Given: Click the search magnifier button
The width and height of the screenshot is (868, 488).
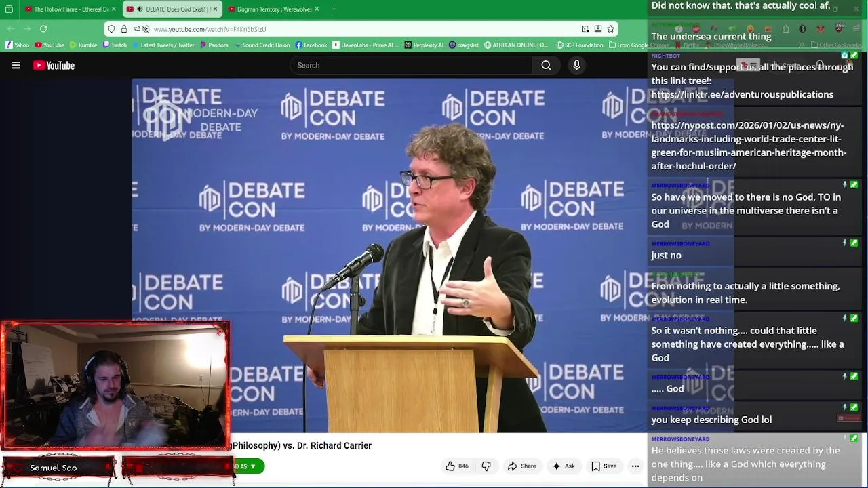Looking at the screenshot, I should (546, 66).
